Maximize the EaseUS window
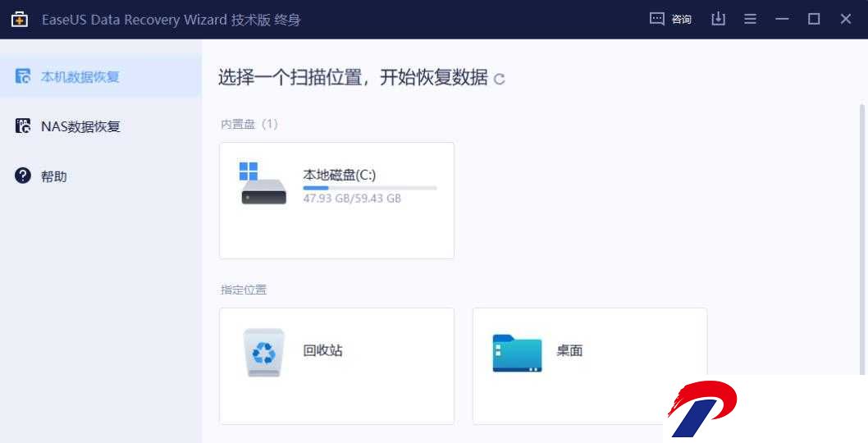Screen dimensions: 868x443 [x=814, y=19]
